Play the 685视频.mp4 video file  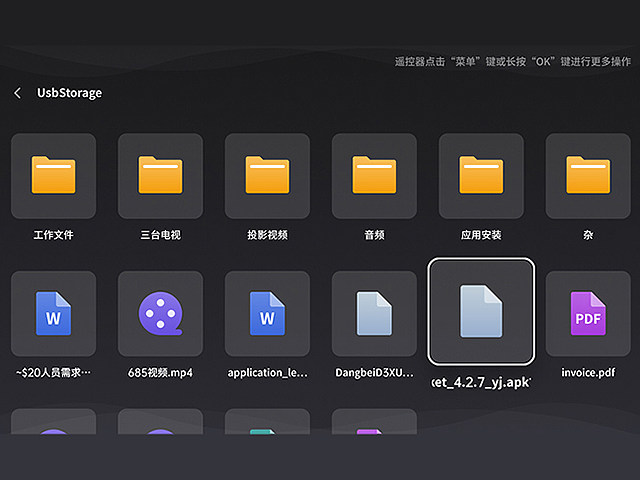tap(160, 313)
